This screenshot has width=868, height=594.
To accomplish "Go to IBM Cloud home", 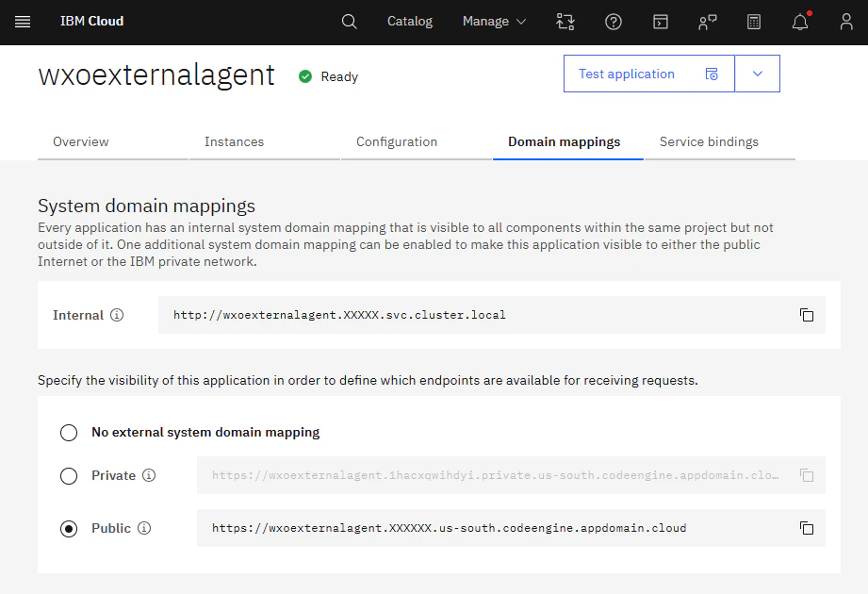I will [92, 21].
